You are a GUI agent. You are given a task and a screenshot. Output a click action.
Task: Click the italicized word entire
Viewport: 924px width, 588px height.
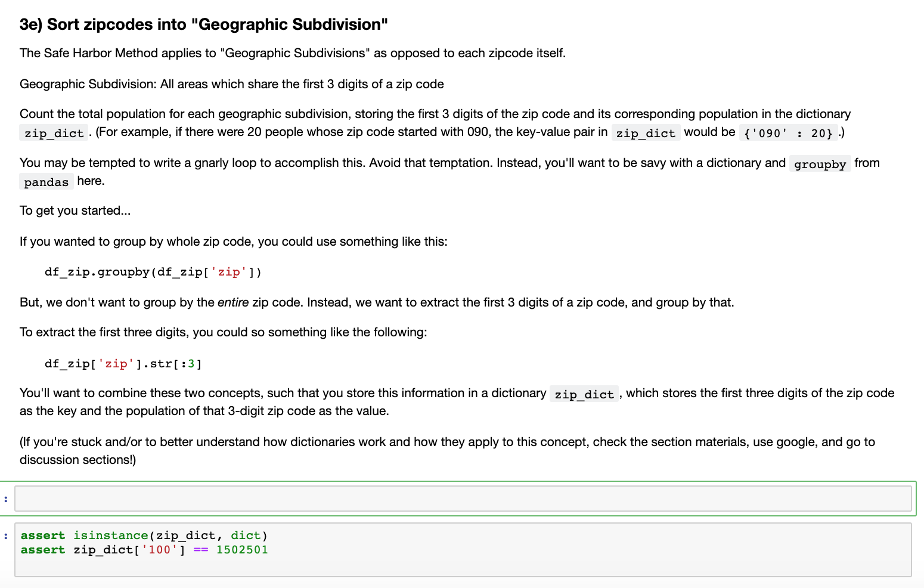pos(233,302)
